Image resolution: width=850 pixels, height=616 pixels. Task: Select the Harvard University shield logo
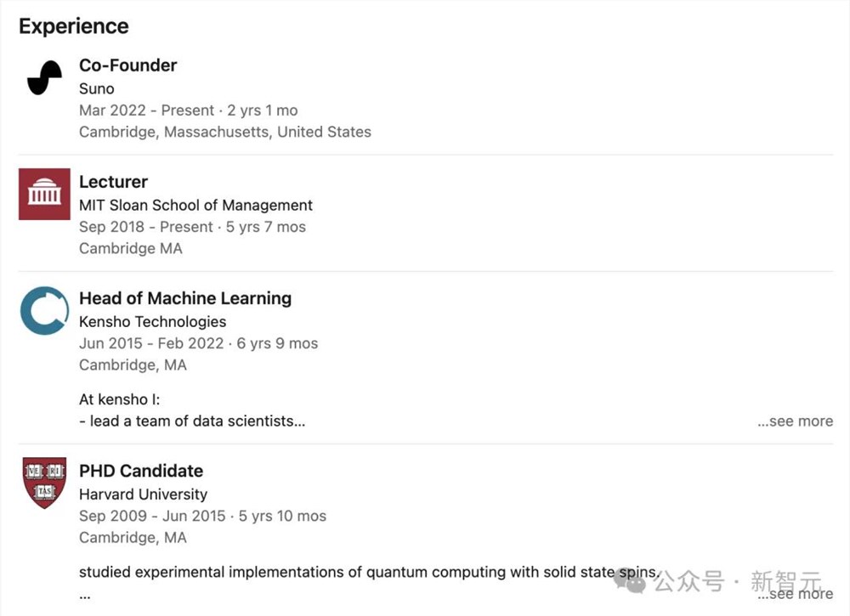(44, 482)
